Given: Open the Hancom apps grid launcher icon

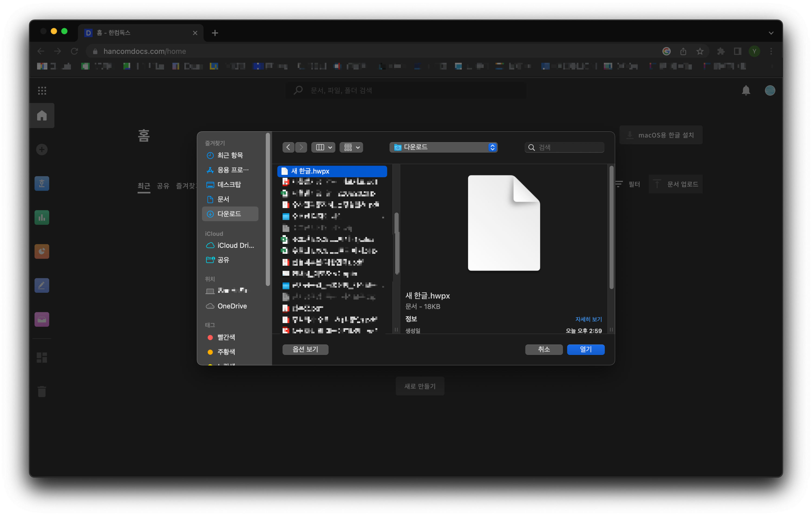Looking at the screenshot, I should click(x=42, y=90).
